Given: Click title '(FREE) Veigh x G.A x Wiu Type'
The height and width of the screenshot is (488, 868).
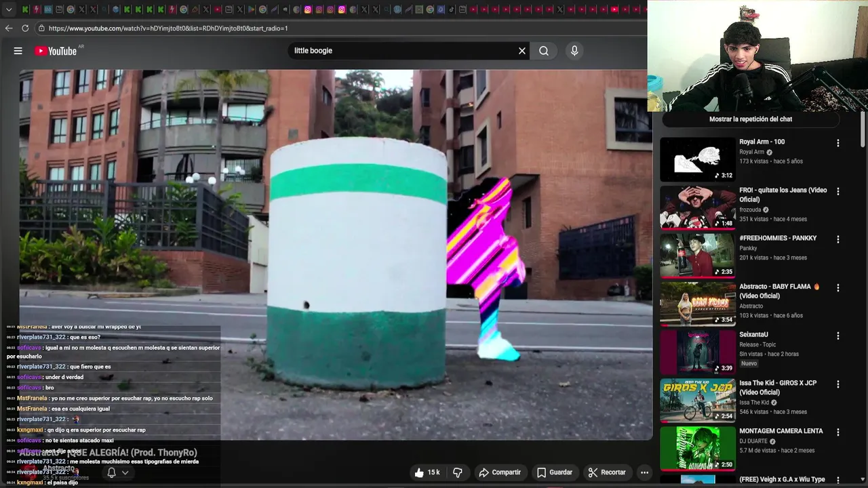Looking at the screenshot, I should click(782, 479).
